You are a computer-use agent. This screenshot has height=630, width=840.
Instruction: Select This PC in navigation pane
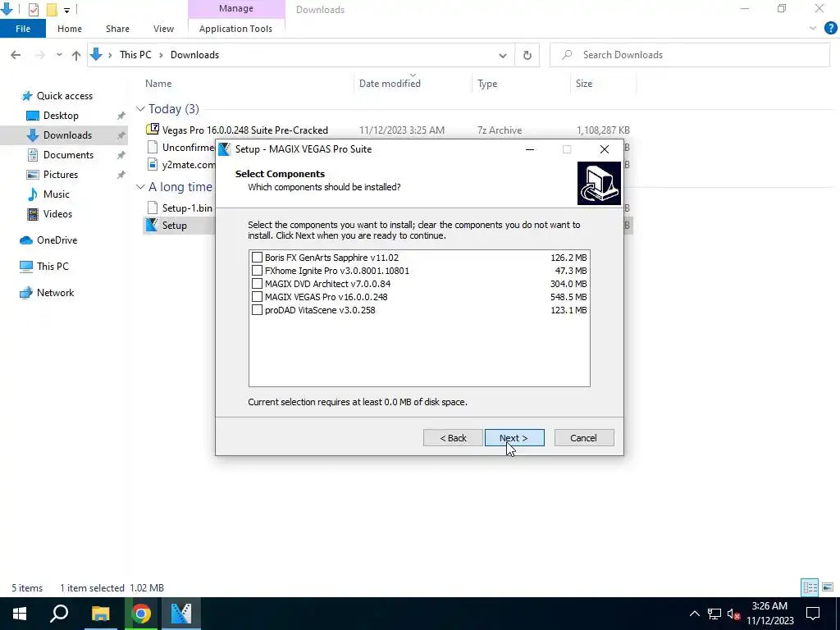[x=52, y=267]
